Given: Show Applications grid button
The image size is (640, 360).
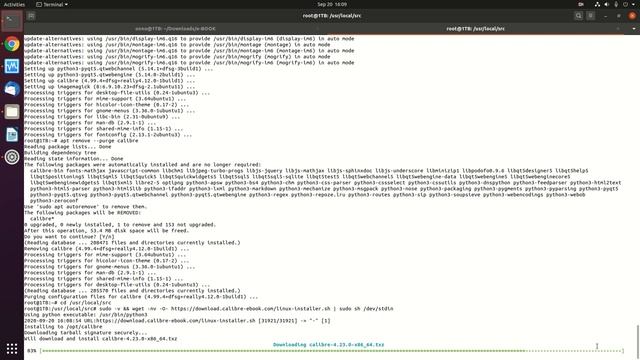Looking at the screenshot, I should tap(12, 349).
